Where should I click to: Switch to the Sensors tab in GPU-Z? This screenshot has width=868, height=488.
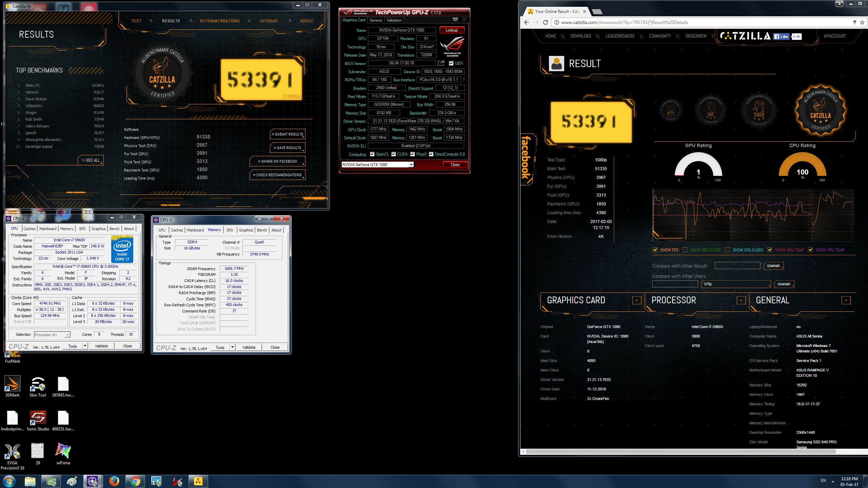point(376,20)
